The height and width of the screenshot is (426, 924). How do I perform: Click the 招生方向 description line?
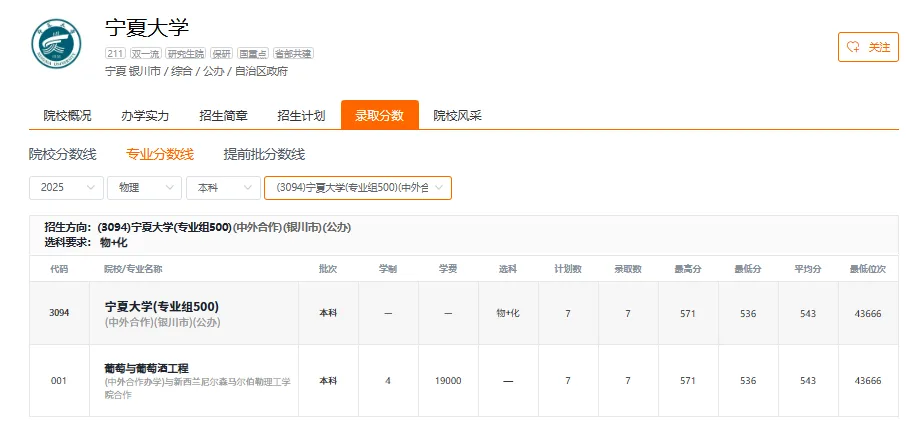(x=197, y=227)
